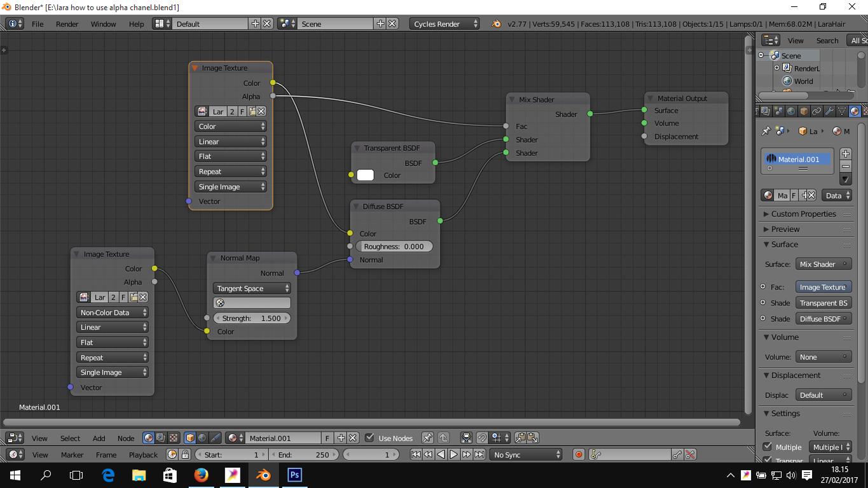Open the node editor type selector icon
This screenshot has height=488, width=868.
15,438
